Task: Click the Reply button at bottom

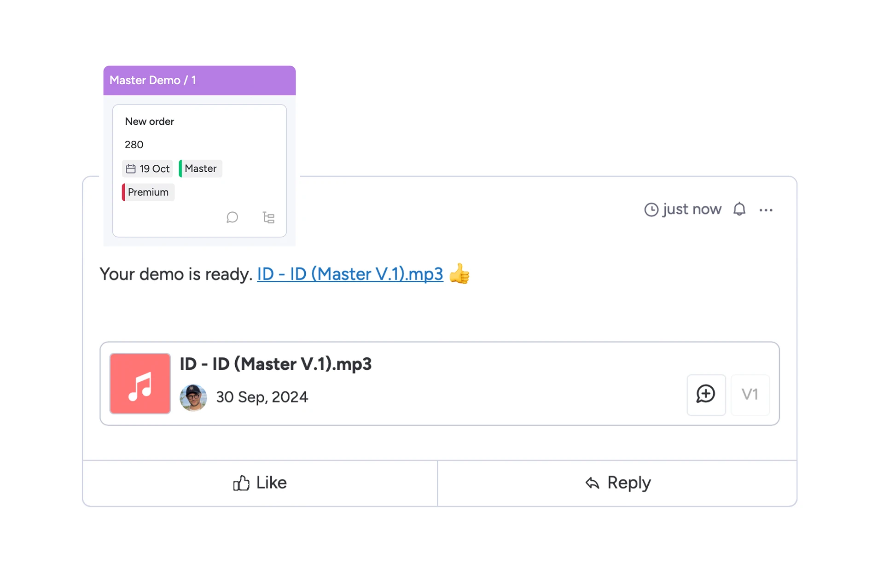Action: coord(618,482)
